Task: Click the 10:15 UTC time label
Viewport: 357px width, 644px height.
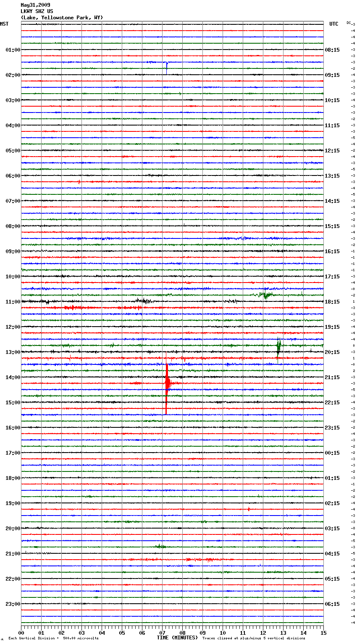Action: click(332, 100)
